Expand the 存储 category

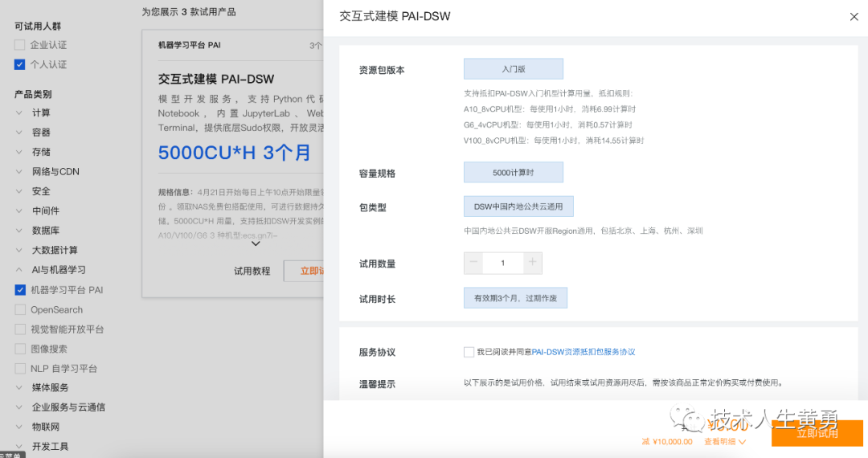click(x=18, y=152)
